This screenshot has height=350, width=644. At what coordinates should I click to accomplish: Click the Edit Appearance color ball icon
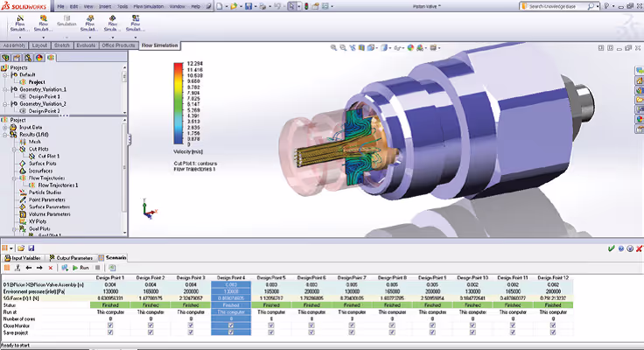click(x=410, y=48)
